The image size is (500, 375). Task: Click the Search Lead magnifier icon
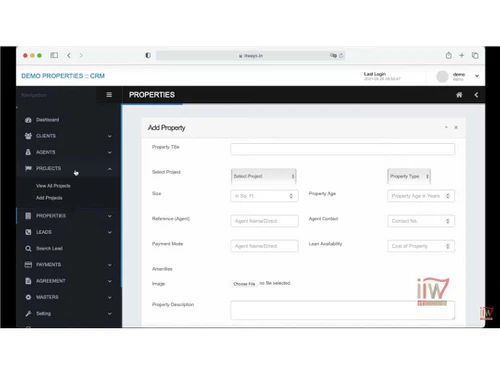(x=28, y=248)
